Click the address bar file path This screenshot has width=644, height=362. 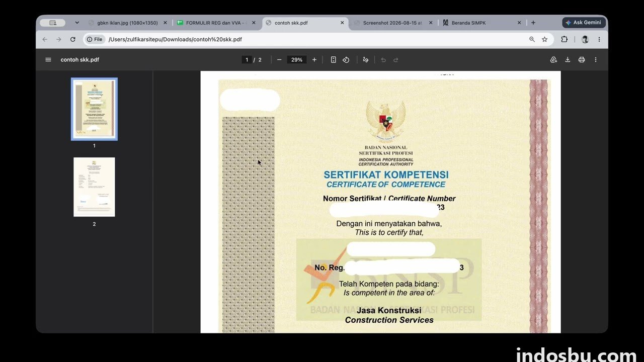coord(175,39)
